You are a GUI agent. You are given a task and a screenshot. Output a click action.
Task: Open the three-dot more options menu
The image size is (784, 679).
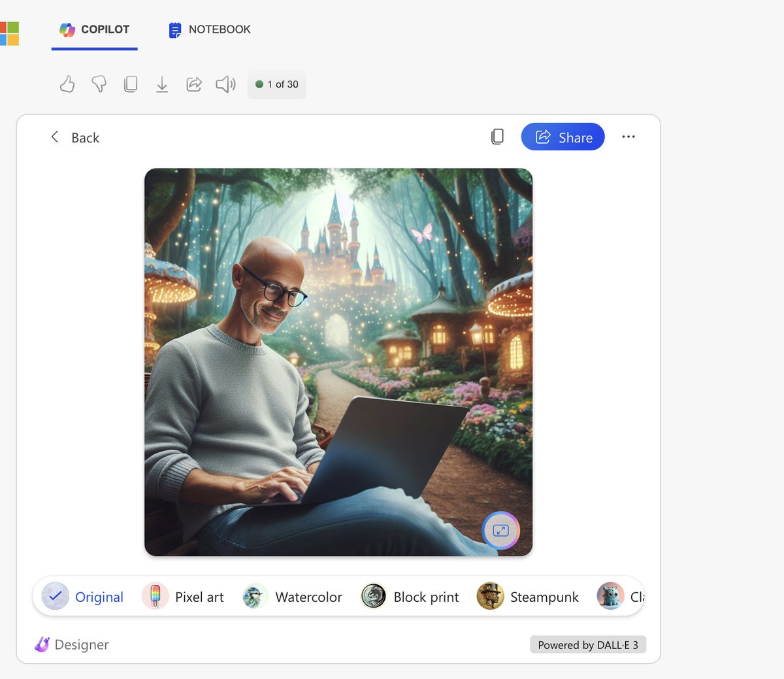coord(629,137)
